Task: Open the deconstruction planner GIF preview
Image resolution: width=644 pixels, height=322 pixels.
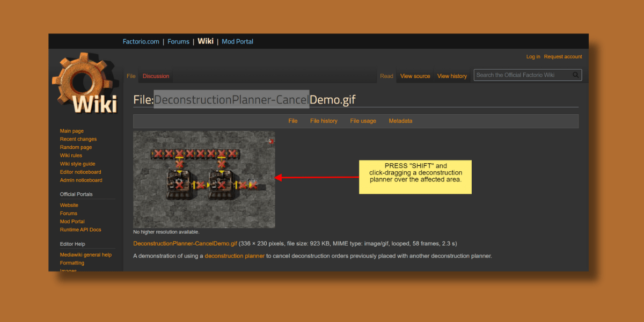Action: click(x=204, y=179)
